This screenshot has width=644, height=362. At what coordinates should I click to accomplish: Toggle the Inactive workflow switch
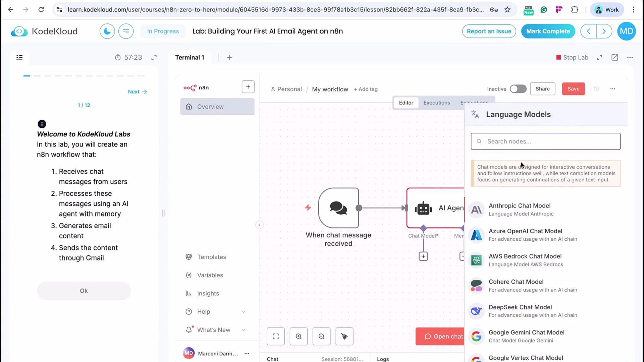(518, 89)
